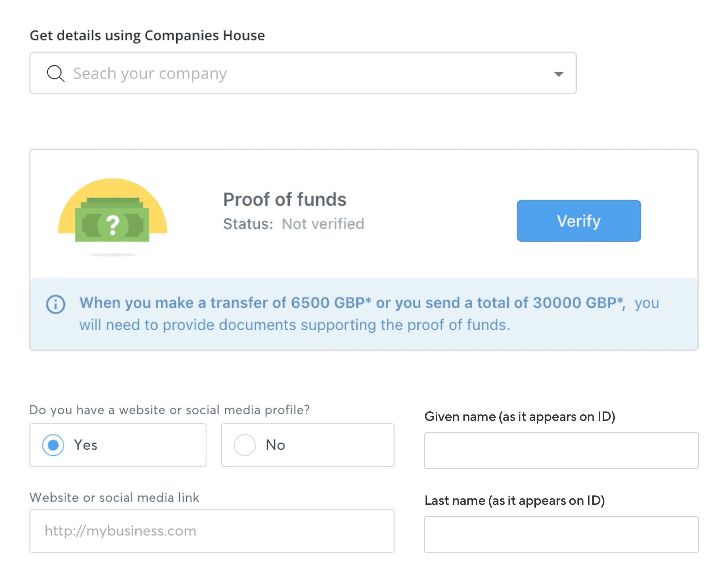The image size is (728, 582).
Task: Click the website or social media link field
Action: [212, 531]
